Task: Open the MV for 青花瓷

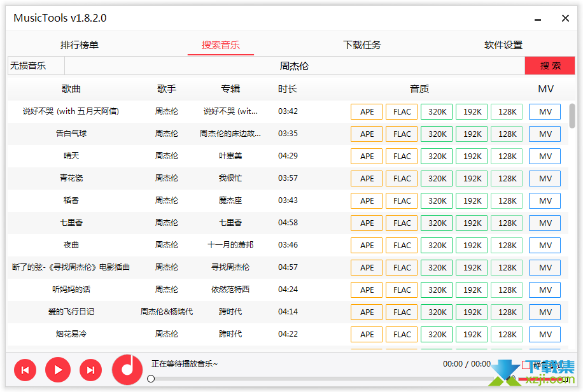Action: 545,179
